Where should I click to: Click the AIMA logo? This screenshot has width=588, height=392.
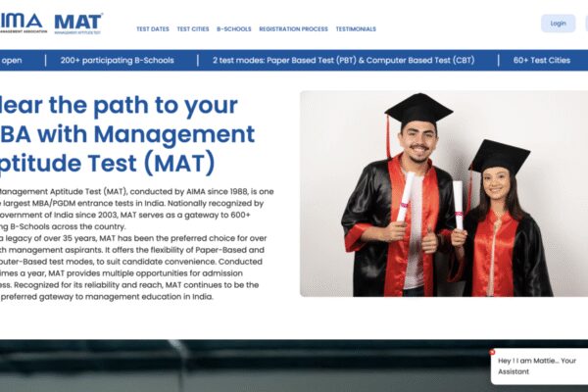(24, 24)
